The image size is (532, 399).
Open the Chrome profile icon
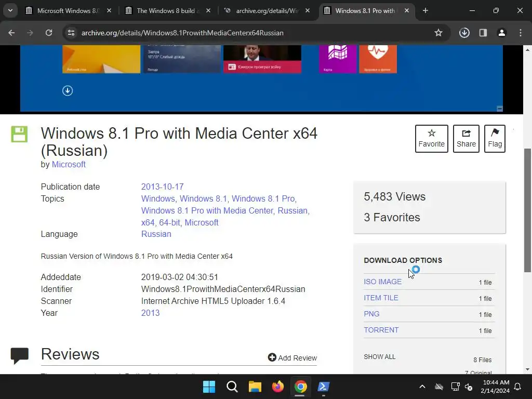[x=502, y=33]
